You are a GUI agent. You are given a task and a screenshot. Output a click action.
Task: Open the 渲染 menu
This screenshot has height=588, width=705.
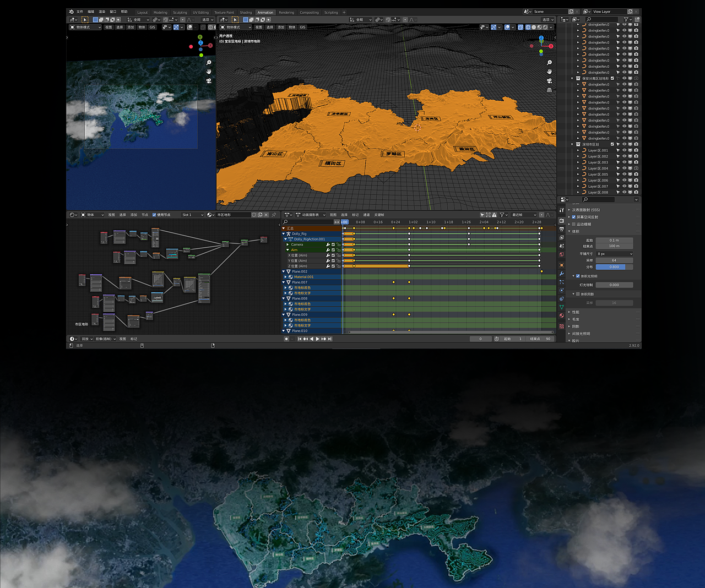(102, 12)
